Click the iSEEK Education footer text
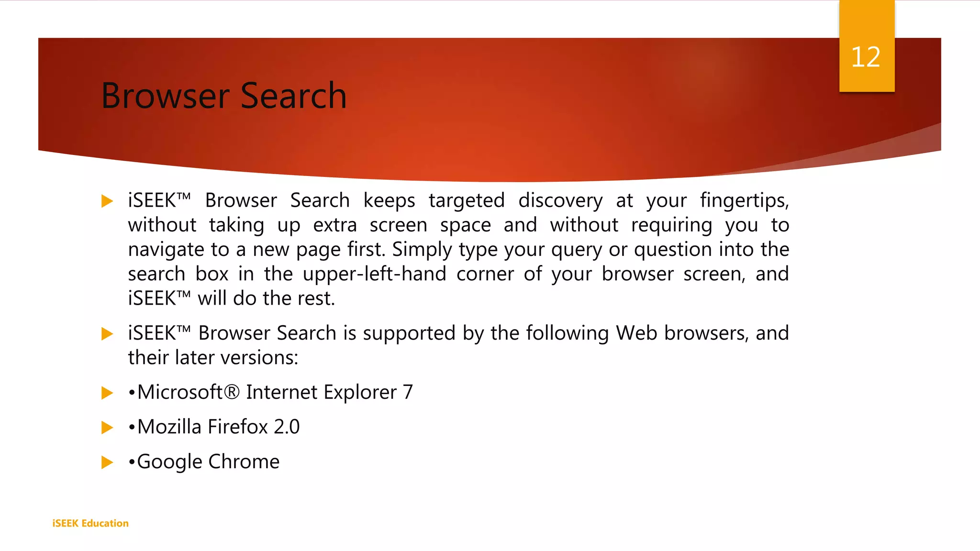This screenshot has width=980, height=551. click(90, 523)
